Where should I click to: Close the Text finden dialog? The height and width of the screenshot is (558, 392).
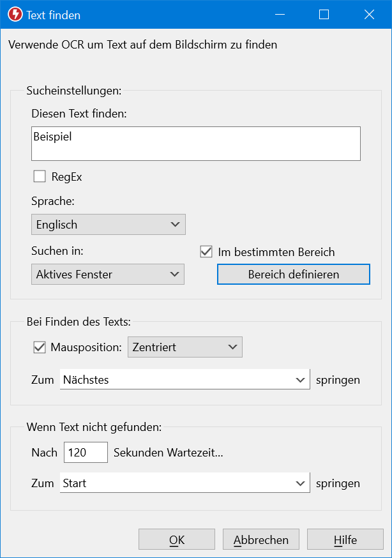369,15
